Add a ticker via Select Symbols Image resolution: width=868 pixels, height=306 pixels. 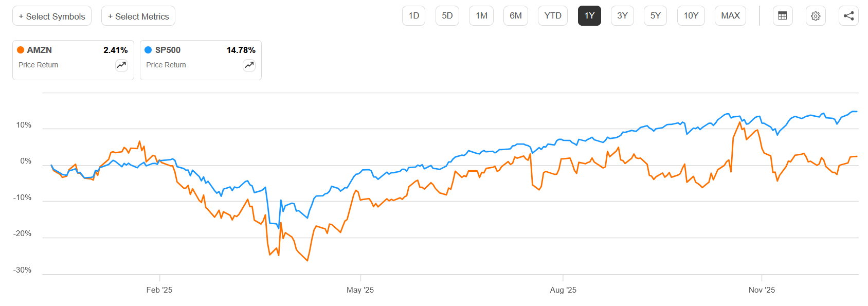[51, 16]
